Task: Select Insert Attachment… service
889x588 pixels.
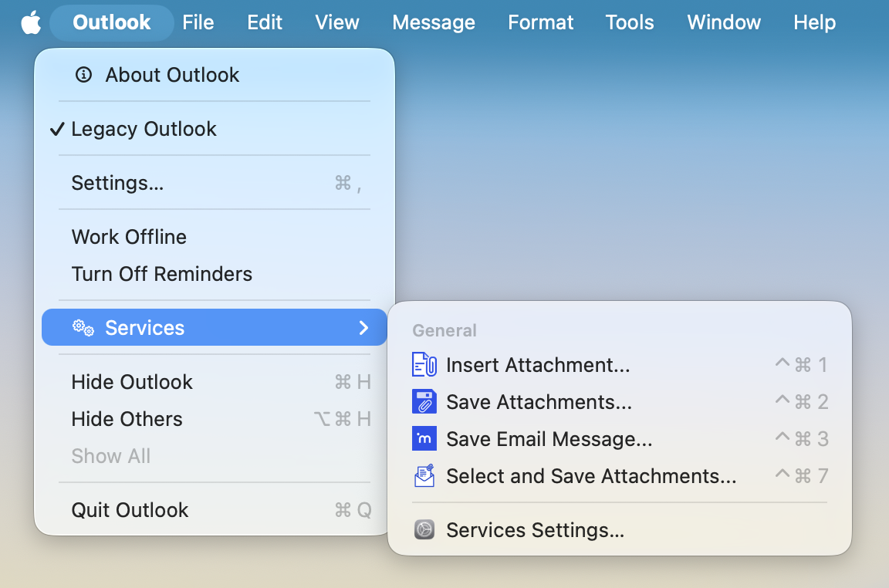Action: [620, 364]
